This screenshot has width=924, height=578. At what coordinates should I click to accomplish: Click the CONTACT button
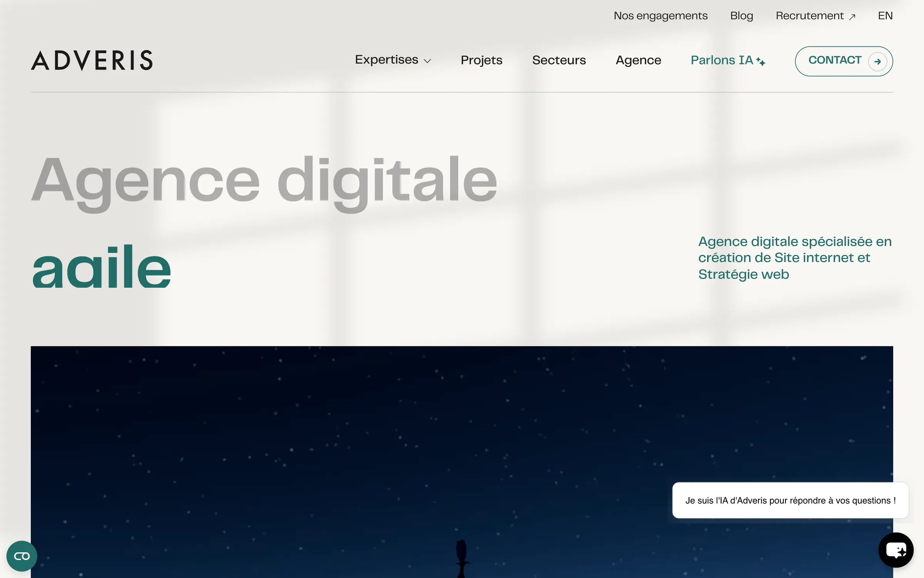click(844, 61)
